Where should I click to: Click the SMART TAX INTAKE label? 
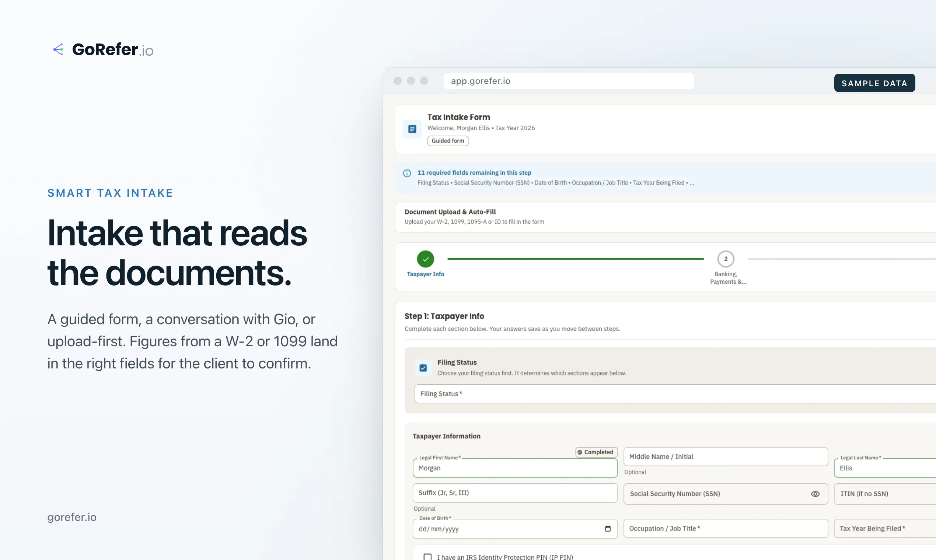click(x=110, y=193)
